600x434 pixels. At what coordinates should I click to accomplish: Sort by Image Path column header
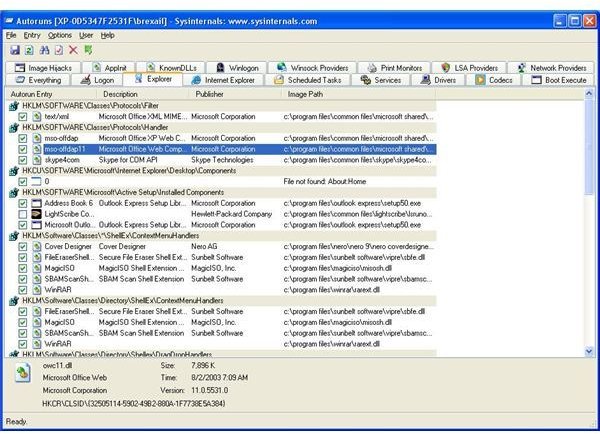(x=359, y=94)
